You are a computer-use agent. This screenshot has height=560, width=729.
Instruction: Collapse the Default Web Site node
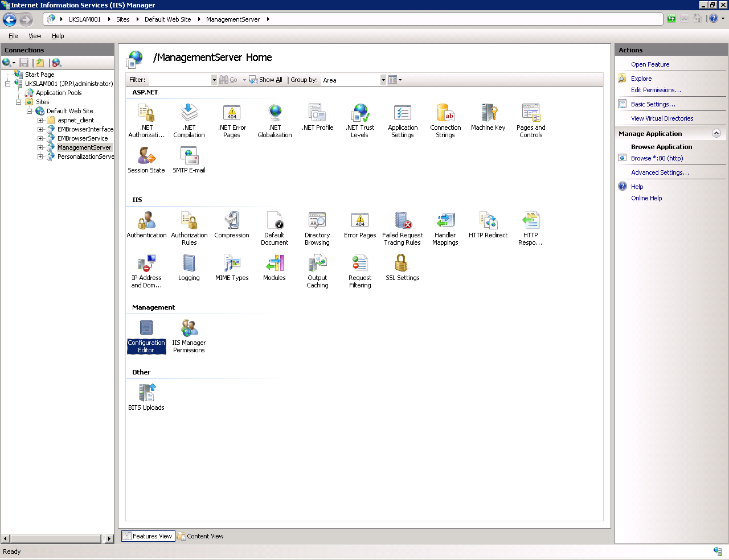(30, 111)
